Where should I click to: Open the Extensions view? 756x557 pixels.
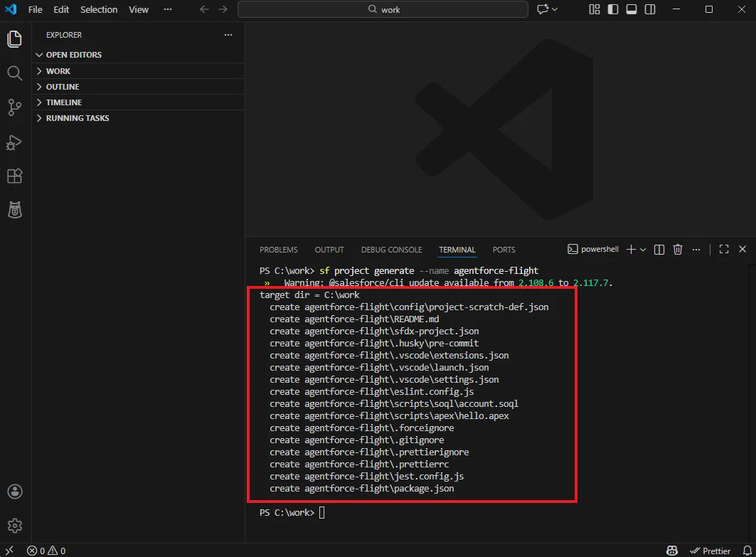click(15, 176)
